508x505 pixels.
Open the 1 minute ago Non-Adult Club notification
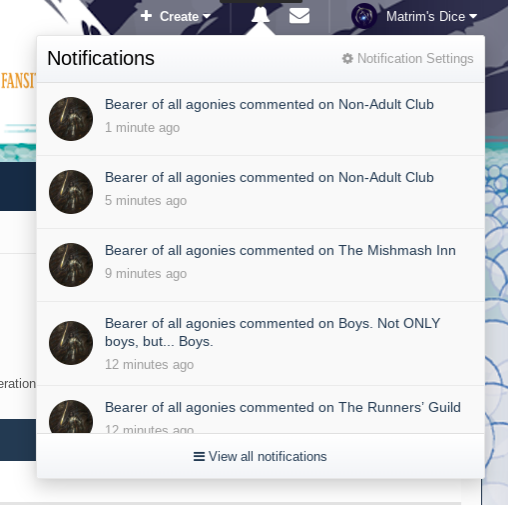(x=261, y=119)
